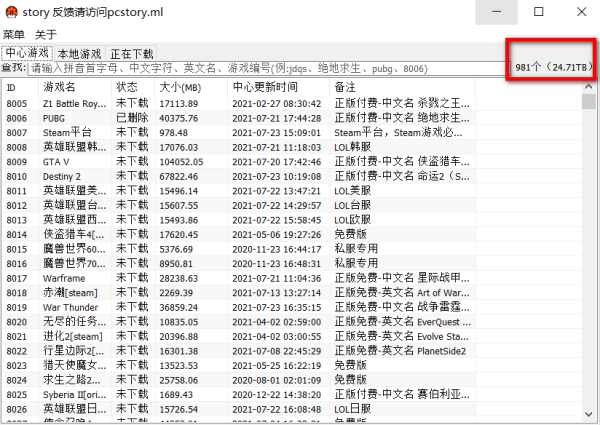Open the 关于 menu
This screenshot has width=600, height=425.
click(46, 35)
